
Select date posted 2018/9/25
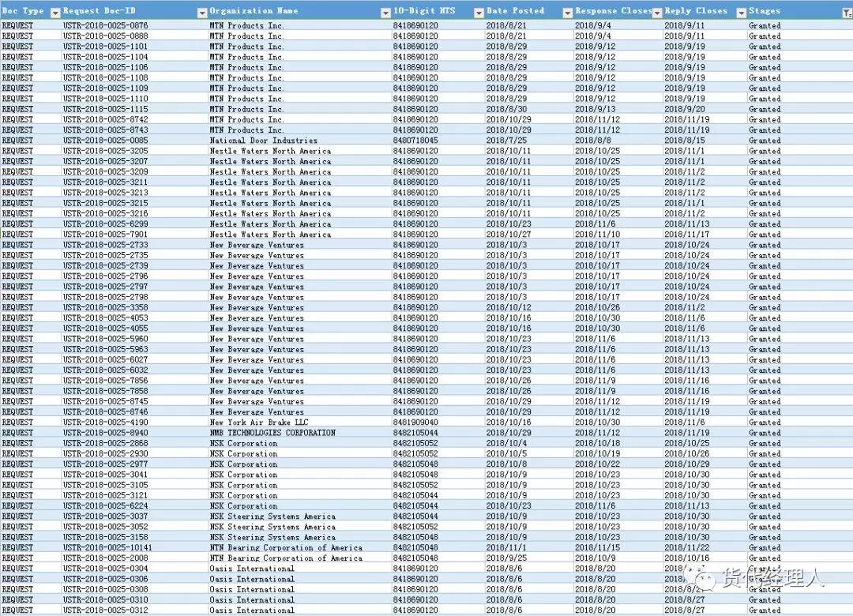[x=506, y=558]
